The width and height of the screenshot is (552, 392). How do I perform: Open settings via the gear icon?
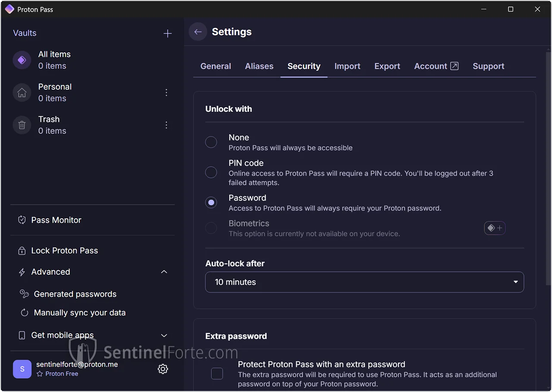[x=163, y=369]
